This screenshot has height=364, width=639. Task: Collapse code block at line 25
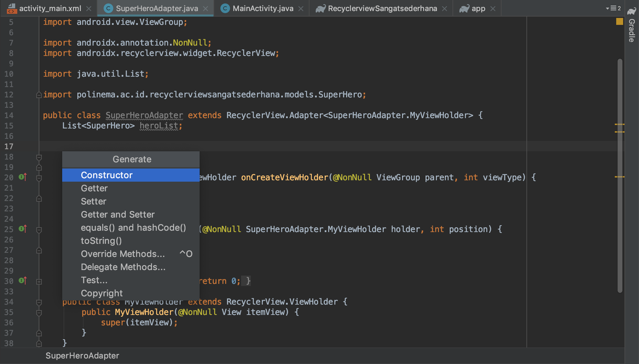(x=39, y=230)
